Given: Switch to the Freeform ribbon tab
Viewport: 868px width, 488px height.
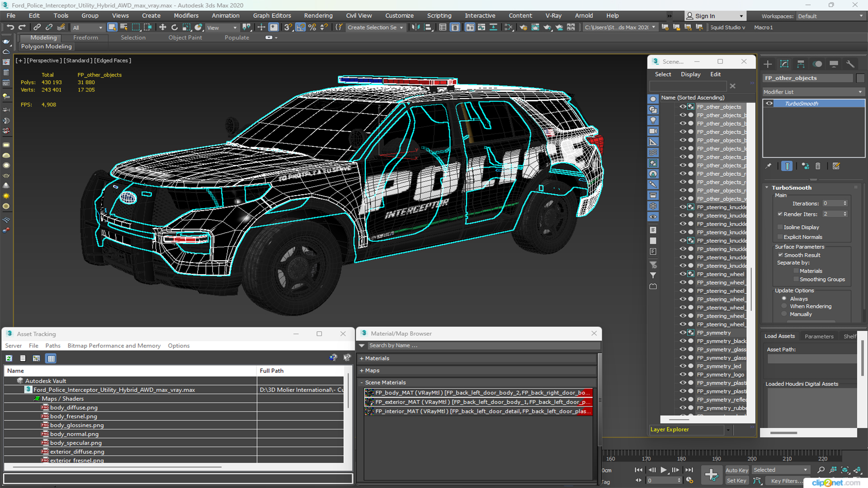Looking at the screenshot, I should click(85, 38).
